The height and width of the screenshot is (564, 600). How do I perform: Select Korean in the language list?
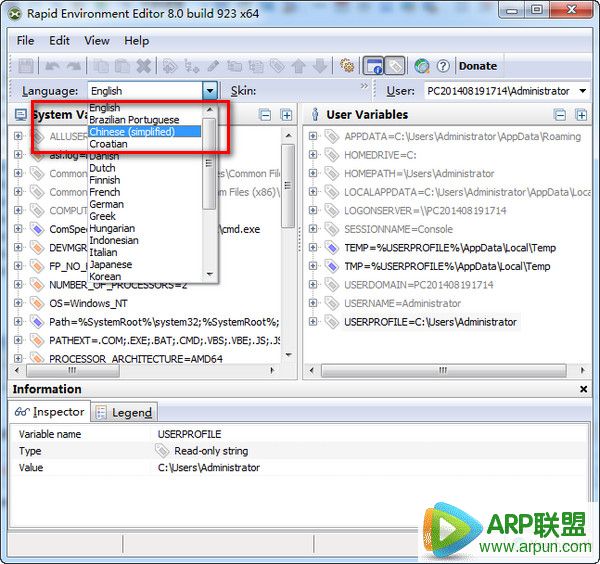[144, 276]
